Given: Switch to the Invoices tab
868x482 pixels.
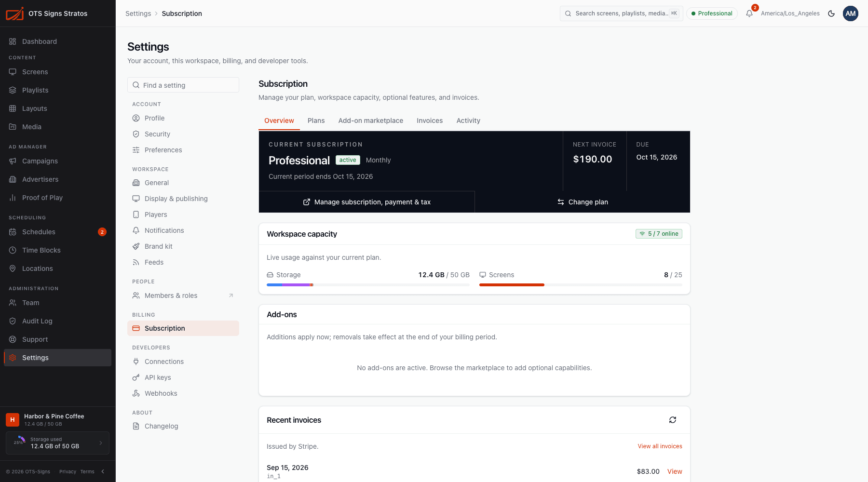Looking at the screenshot, I should click(430, 120).
